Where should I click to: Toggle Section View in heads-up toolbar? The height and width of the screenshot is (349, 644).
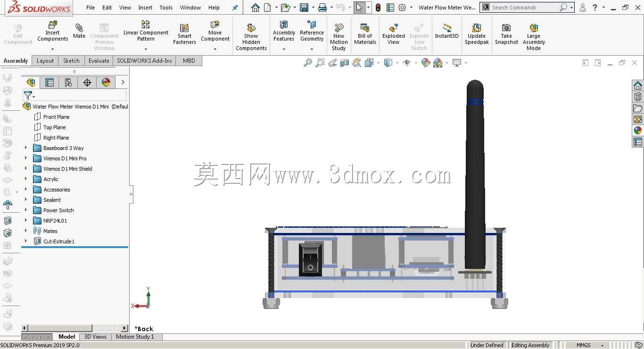pyautogui.click(x=345, y=63)
